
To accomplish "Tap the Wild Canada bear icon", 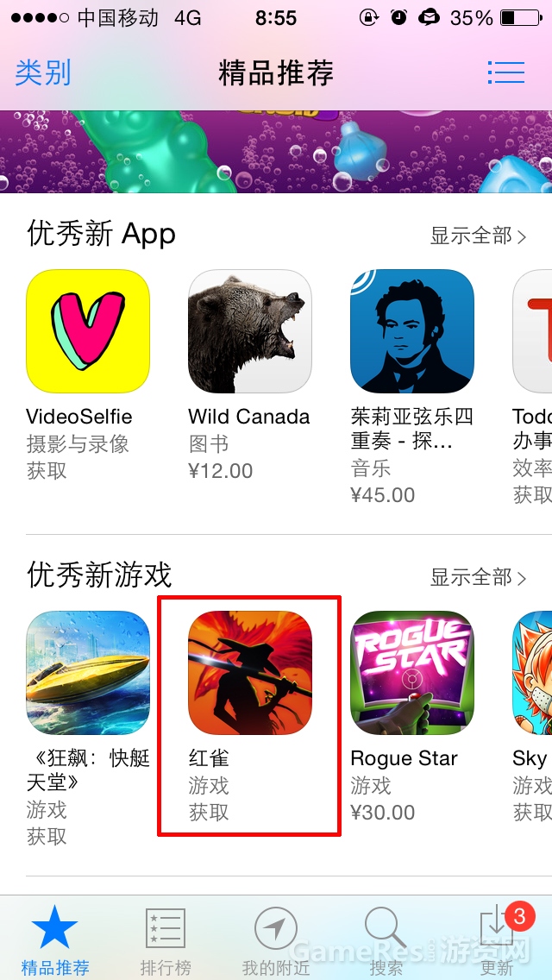I will [x=250, y=331].
